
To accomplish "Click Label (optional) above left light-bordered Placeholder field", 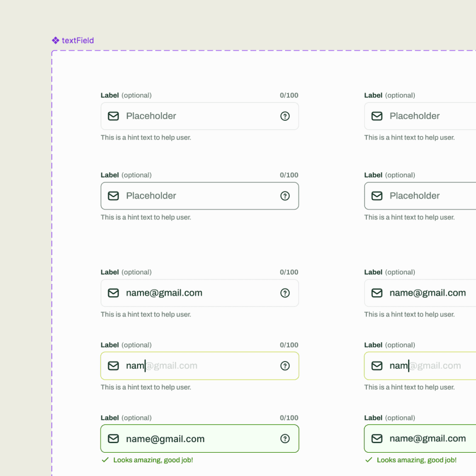I will pyautogui.click(x=126, y=95).
